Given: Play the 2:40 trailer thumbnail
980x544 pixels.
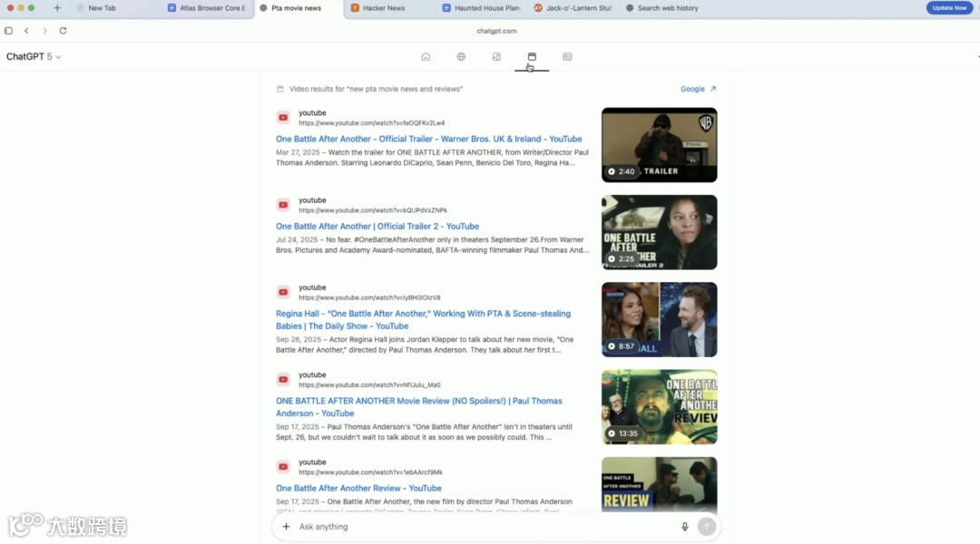Looking at the screenshot, I should click(660, 145).
